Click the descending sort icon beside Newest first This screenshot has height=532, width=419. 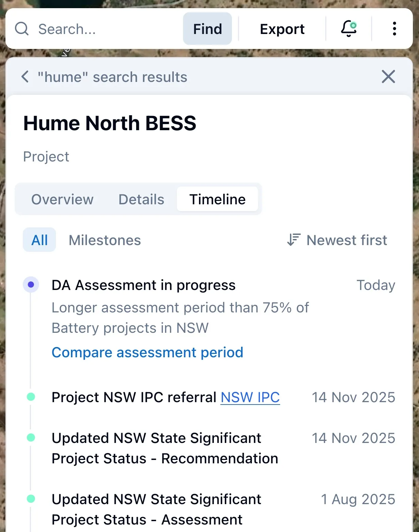pyautogui.click(x=293, y=240)
